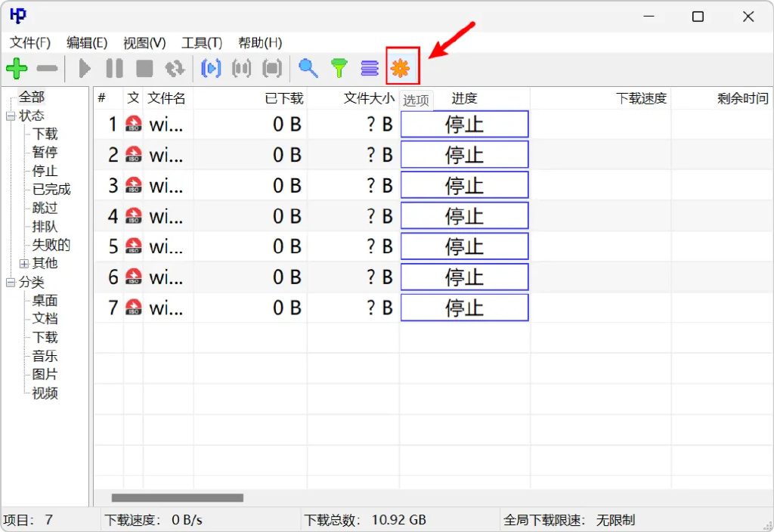
Task: Open search with the magnifying glass icon
Action: [308, 69]
